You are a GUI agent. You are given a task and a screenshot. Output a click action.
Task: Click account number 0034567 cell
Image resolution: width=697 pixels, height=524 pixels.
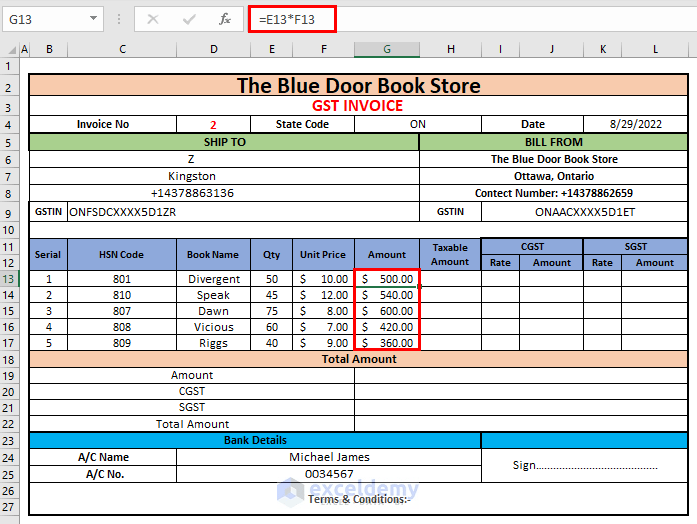point(329,474)
